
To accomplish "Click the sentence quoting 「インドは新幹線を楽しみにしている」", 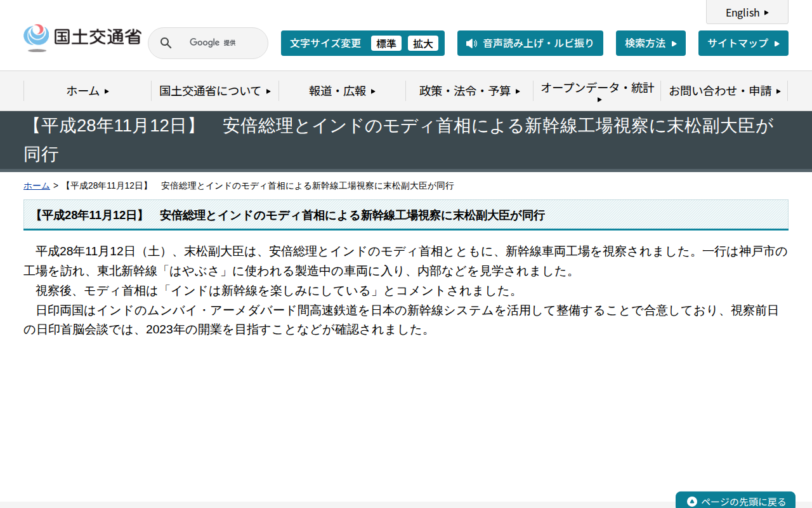I will [x=277, y=291].
